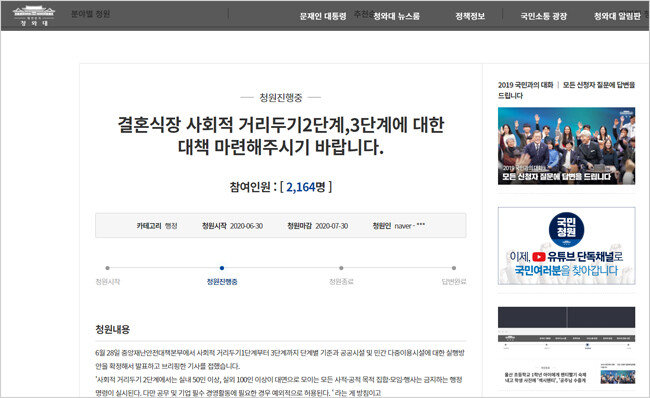650x398 pixels.
Task: Click the 청원시작 step label under timeline
Action: click(x=108, y=282)
